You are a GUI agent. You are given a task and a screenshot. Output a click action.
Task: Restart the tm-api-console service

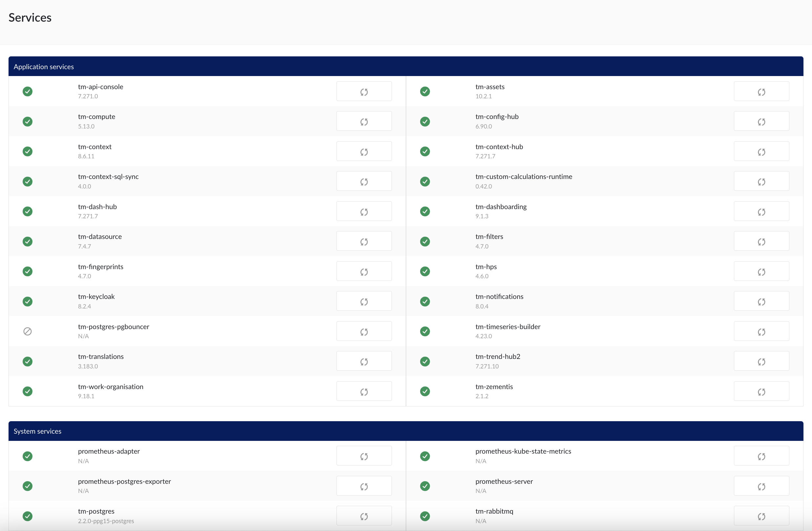tap(364, 91)
